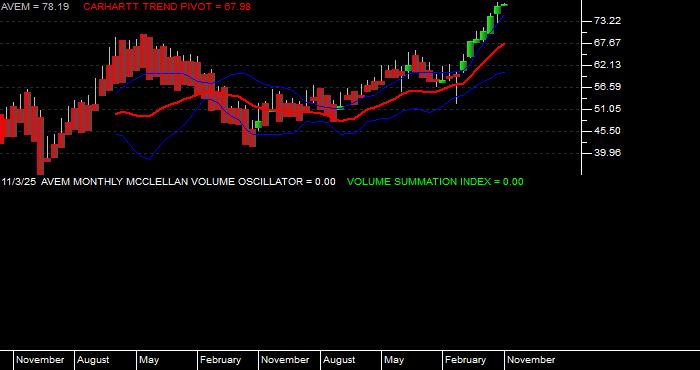Image resolution: width=700 pixels, height=370 pixels.
Task: Click the 45.50 price axis value
Action: 608,131
